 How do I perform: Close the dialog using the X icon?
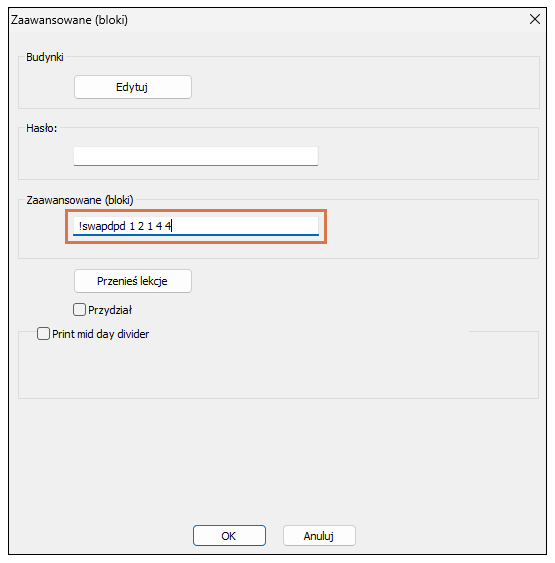(535, 19)
